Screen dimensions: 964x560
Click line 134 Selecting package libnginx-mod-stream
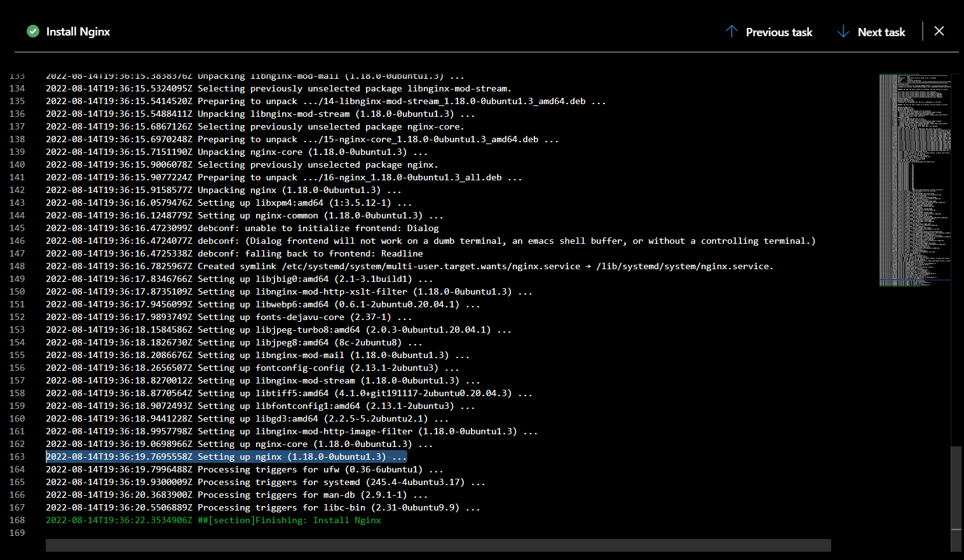pyautogui.click(x=279, y=88)
